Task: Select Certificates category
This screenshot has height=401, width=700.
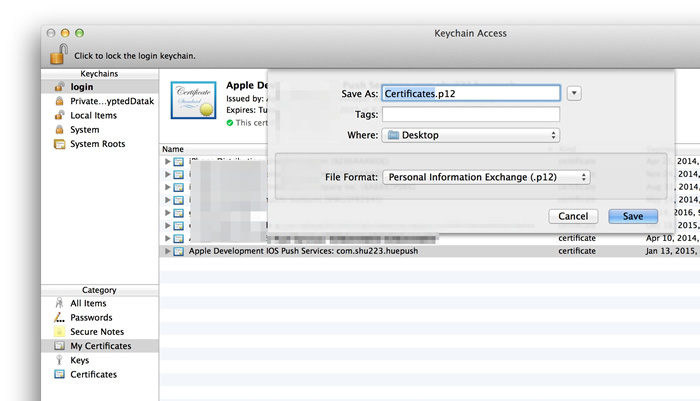Action: pyautogui.click(x=100, y=374)
